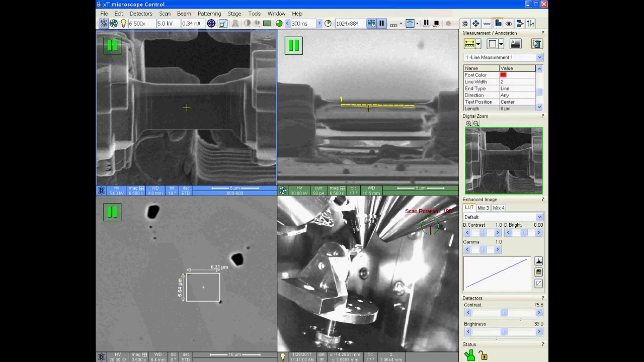Click the light bulb icon in toolbar
This screenshot has width=644, height=362.
coord(123,23)
